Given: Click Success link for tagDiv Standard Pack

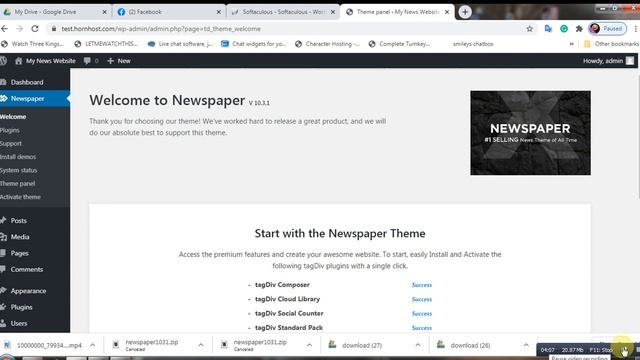Looking at the screenshot, I should click(x=422, y=328).
